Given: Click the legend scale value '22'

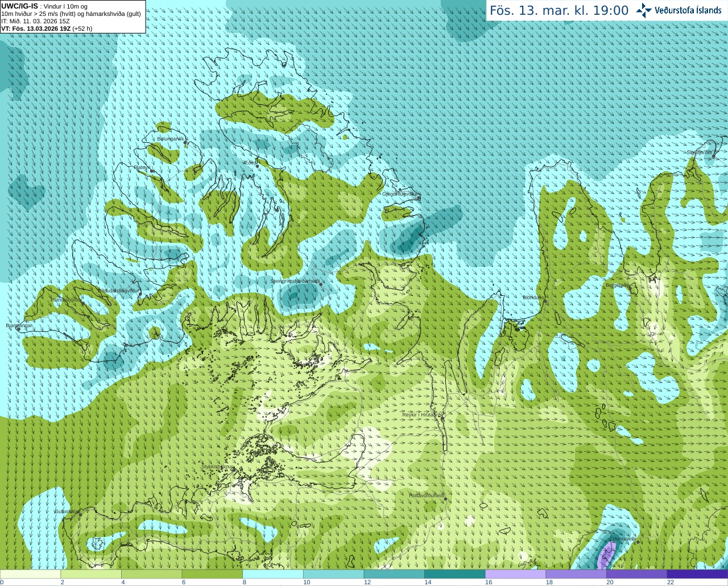Looking at the screenshot, I should 670,582.
